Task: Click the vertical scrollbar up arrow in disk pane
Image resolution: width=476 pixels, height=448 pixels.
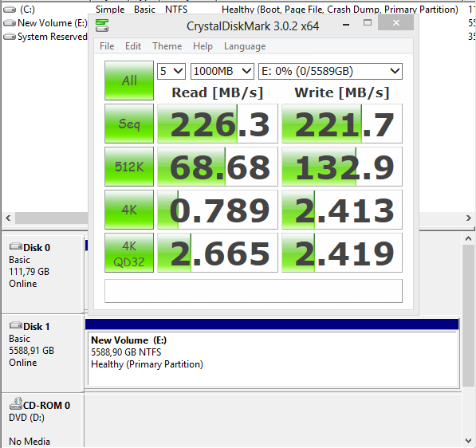Action: (468, 238)
